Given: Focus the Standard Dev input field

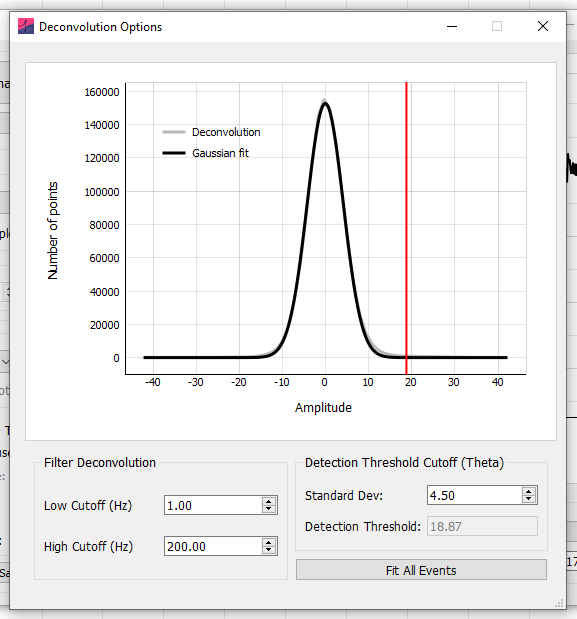Looking at the screenshot, I should [x=474, y=495].
